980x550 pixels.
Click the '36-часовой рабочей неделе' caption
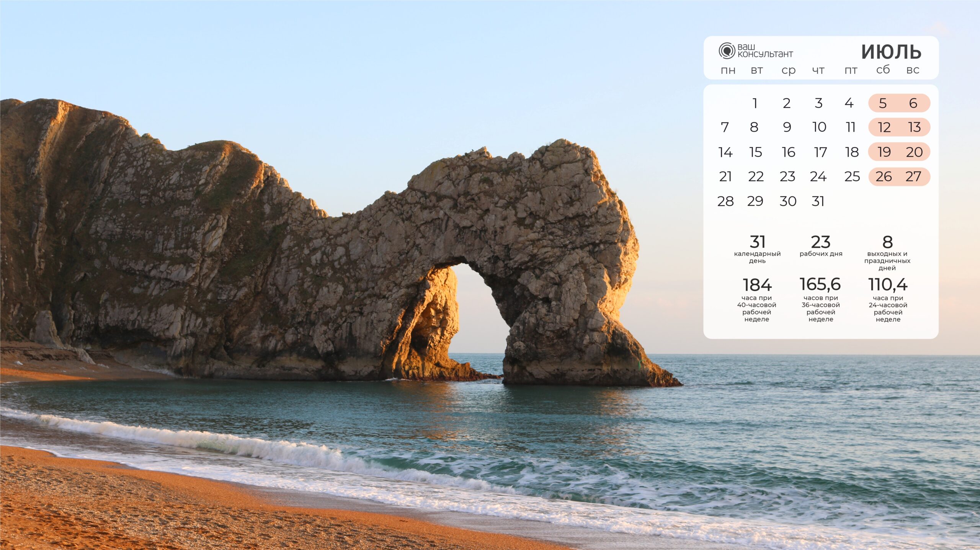coord(821,312)
